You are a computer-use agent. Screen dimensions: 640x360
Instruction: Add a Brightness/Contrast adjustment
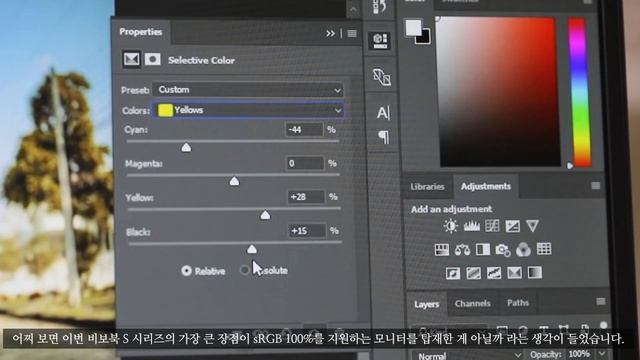coord(451,226)
